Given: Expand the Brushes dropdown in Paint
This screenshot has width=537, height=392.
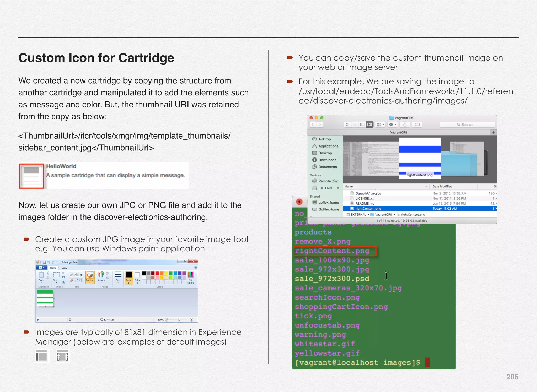Looking at the screenshot, I should [x=90, y=282].
